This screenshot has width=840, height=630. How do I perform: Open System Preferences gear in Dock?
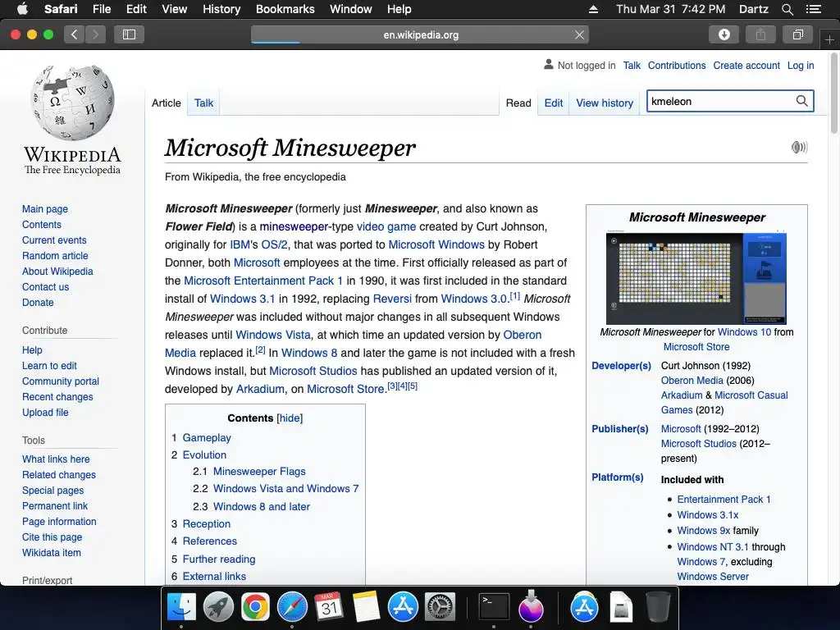[440, 607]
